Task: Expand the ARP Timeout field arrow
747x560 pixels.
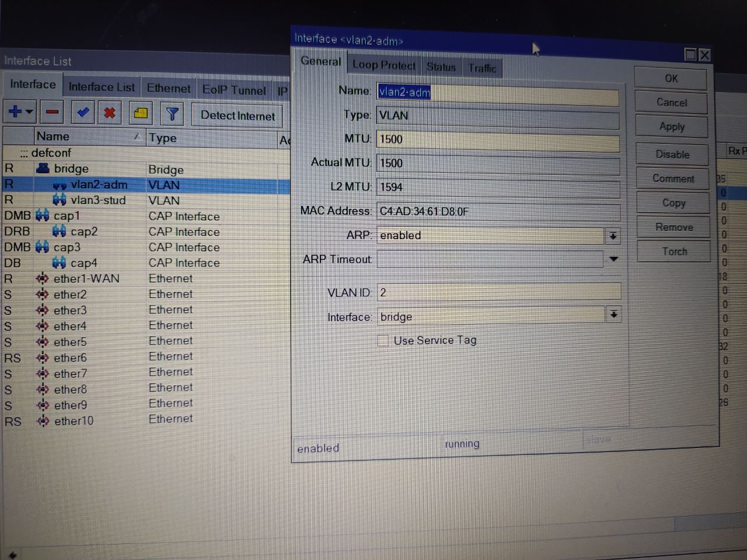Action: pyautogui.click(x=613, y=259)
